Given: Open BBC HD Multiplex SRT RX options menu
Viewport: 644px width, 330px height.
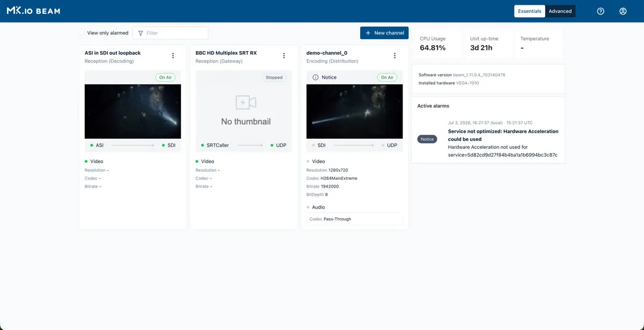Looking at the screenshot, I should [x=284, y=56].
